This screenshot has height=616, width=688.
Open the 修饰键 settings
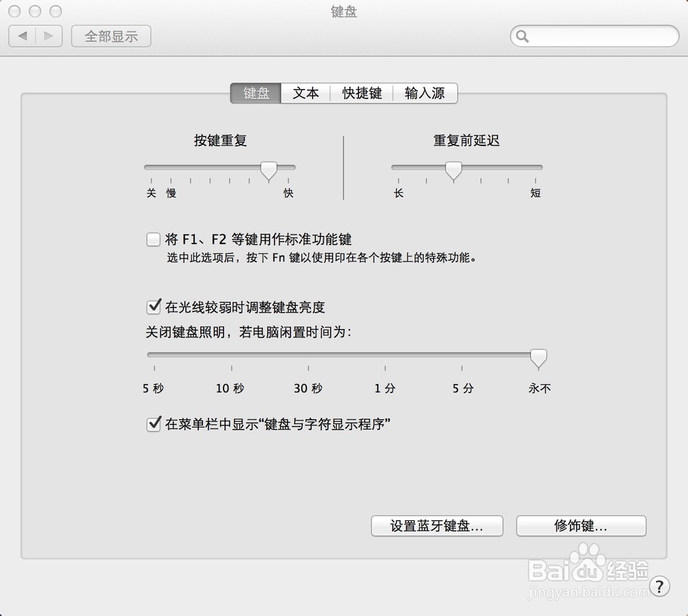[582, 526]
